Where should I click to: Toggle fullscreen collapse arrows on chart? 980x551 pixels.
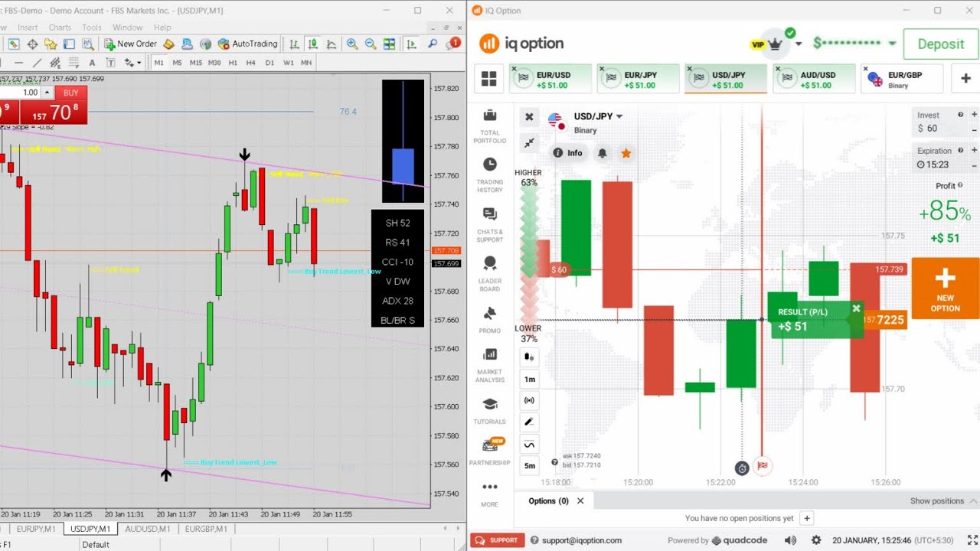click(x=529, y=142)
